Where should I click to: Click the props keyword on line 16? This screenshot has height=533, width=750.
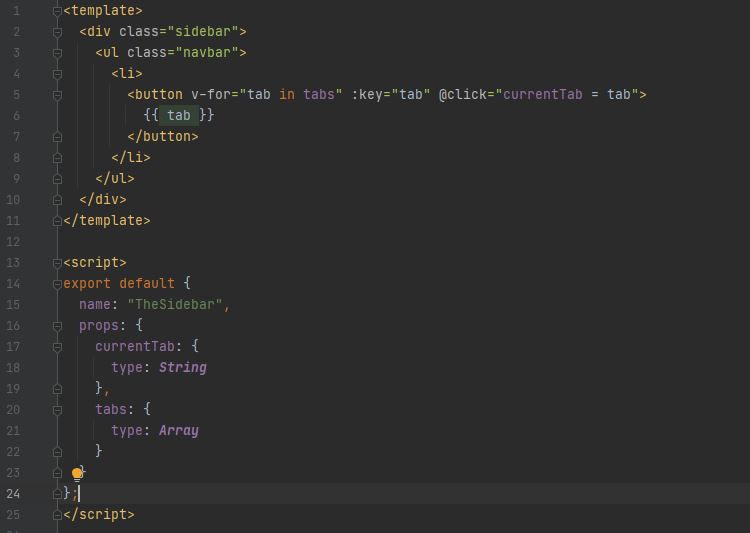point(99,326)
